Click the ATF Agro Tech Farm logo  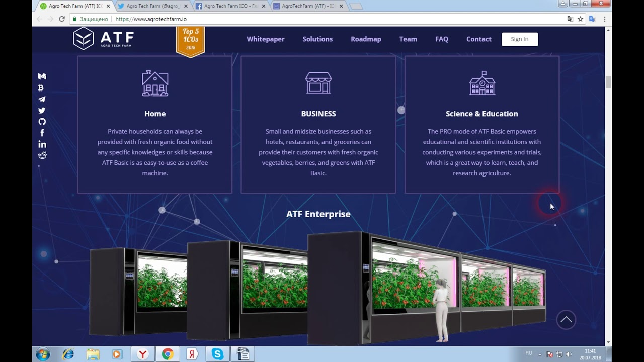tap(104, 39)
